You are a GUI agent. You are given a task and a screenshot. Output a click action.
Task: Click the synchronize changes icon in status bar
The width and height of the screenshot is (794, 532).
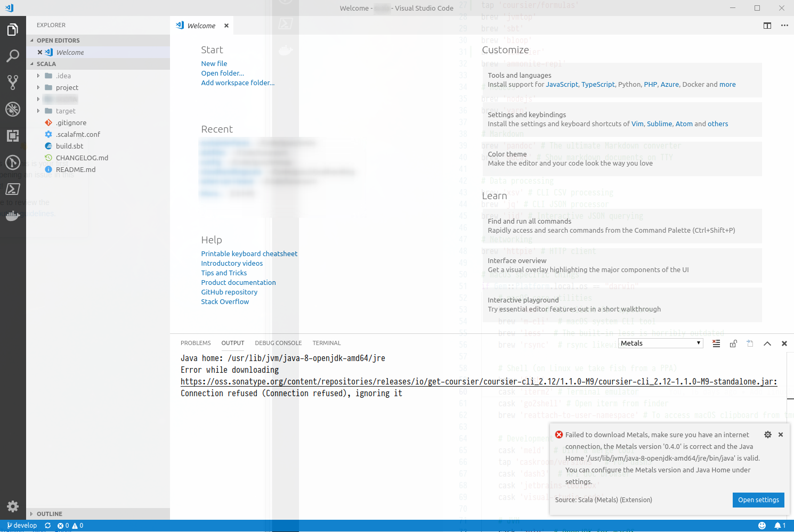coord(48,526)
